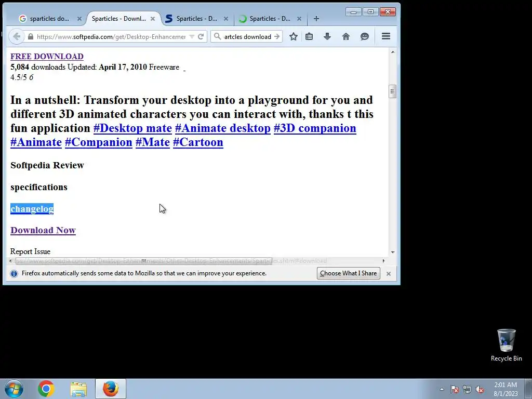Close the active Sparticles Softpedia tab

[153, 19]
